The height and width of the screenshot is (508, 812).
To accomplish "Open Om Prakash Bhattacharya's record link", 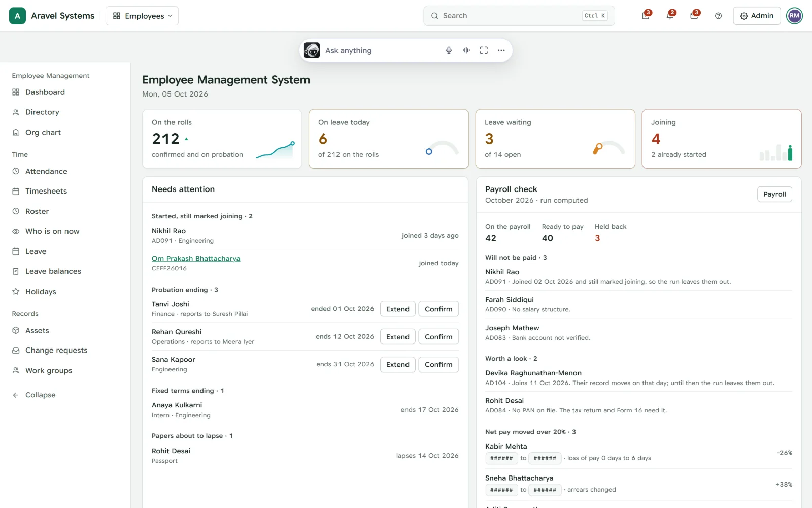I will click(196, 259).
